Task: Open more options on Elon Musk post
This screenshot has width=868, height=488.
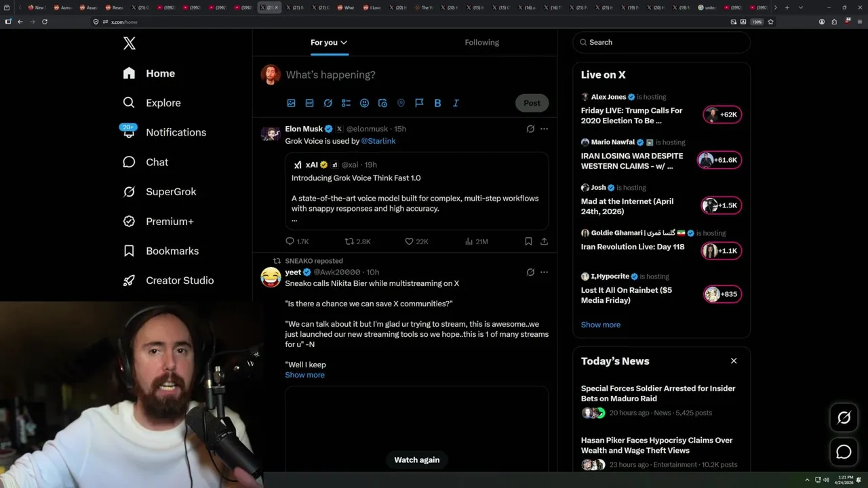Action: point(544,129)
